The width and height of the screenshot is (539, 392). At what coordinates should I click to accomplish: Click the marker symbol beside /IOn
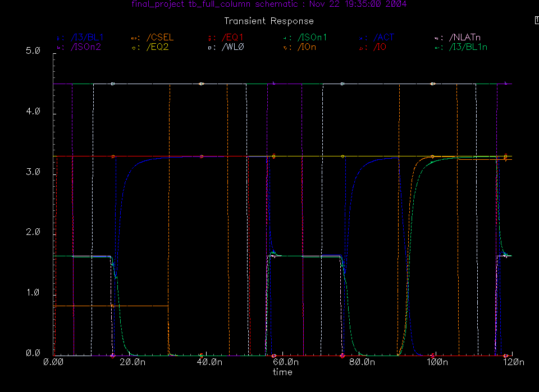click(x=286, y=48)
